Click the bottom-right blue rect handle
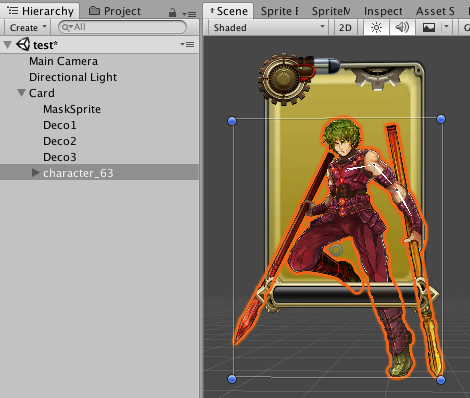The width and height of the screenshot is (470, 398). pos(441,380)
